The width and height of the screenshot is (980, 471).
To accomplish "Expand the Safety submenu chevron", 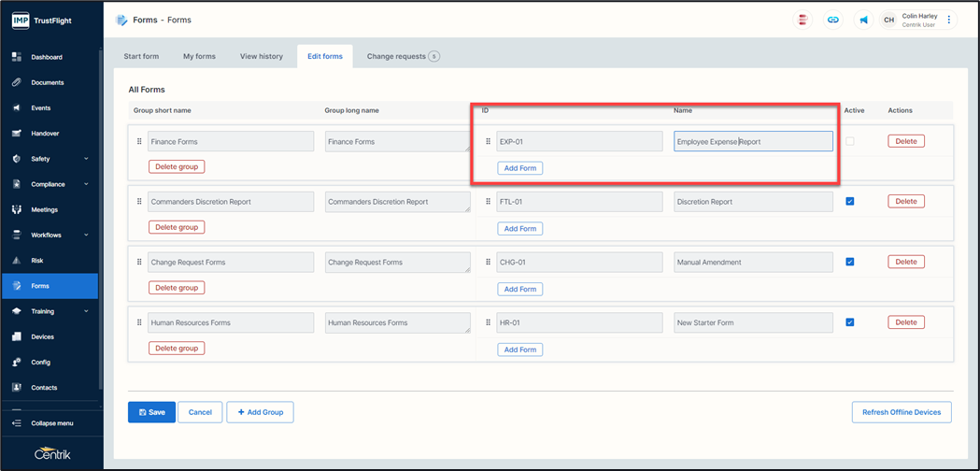I will tap(86, 159).
